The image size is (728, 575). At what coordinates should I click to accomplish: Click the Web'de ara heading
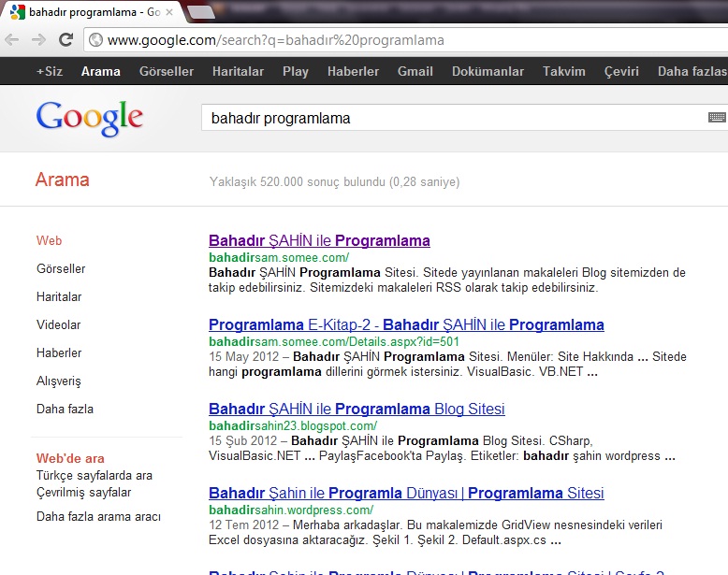click(x=70, y=458)
